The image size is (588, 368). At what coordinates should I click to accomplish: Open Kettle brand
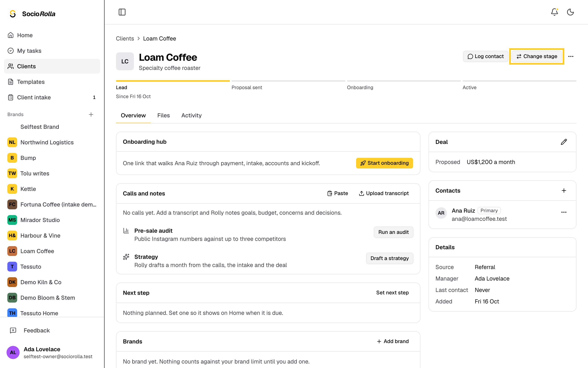(52, 189)
